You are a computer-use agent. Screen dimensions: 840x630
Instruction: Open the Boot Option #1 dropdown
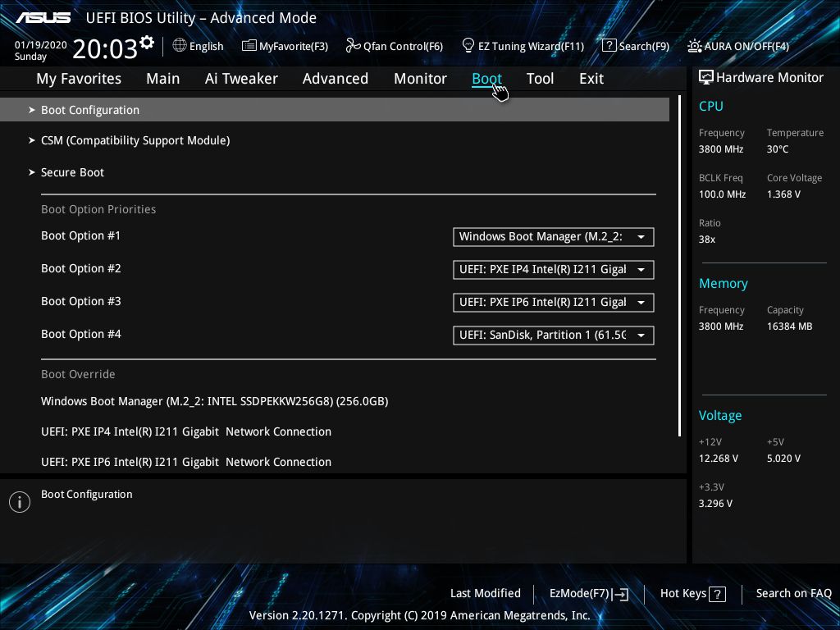click(x=554, y=237)
